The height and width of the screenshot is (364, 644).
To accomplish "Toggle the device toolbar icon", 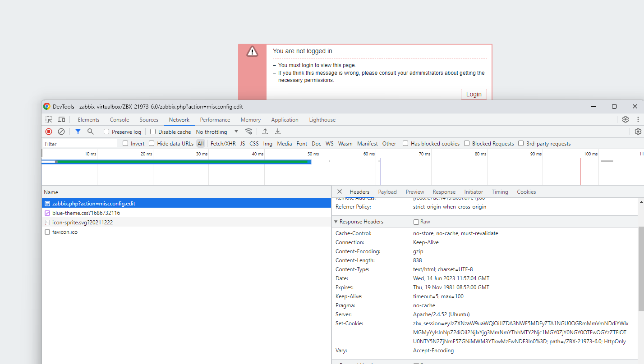I will coord(61,119).
